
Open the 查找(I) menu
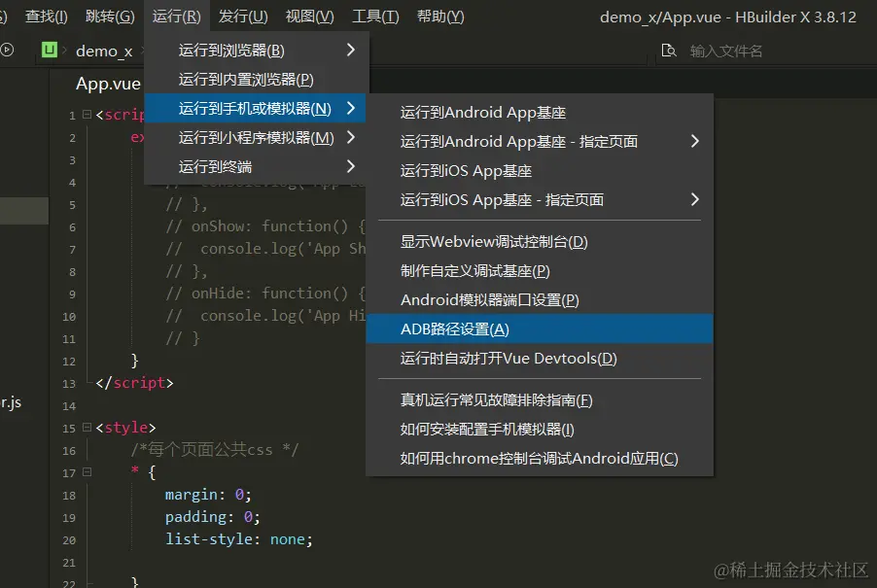[47, 17]
